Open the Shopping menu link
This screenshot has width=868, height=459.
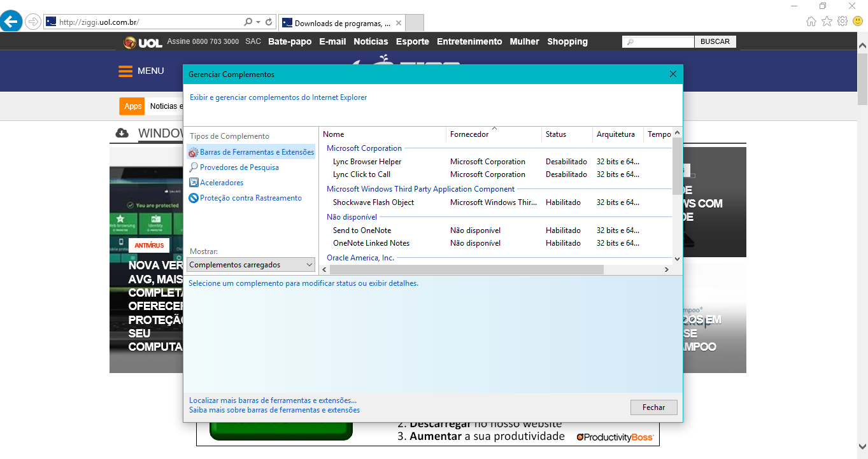coord(567,41)
